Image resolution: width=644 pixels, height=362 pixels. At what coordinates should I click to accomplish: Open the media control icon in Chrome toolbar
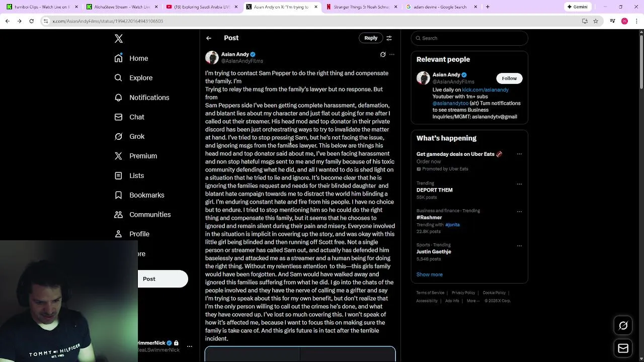click(612, 21)
